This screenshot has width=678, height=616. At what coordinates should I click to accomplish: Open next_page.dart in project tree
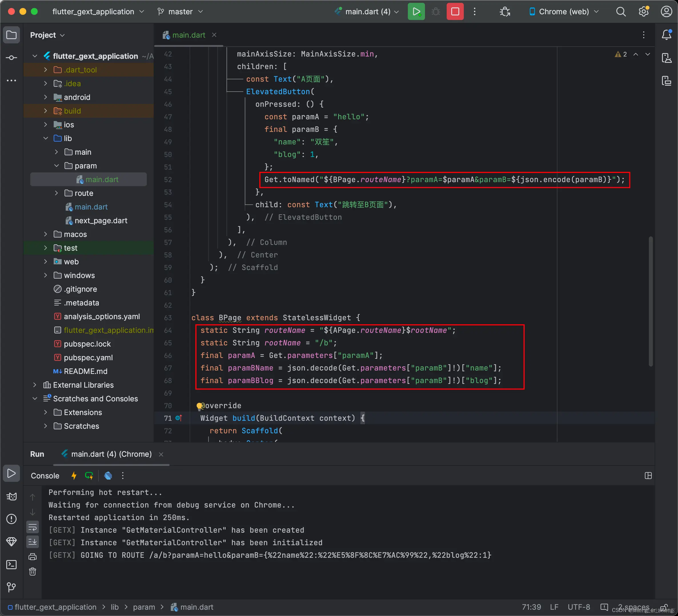[101, 220]
